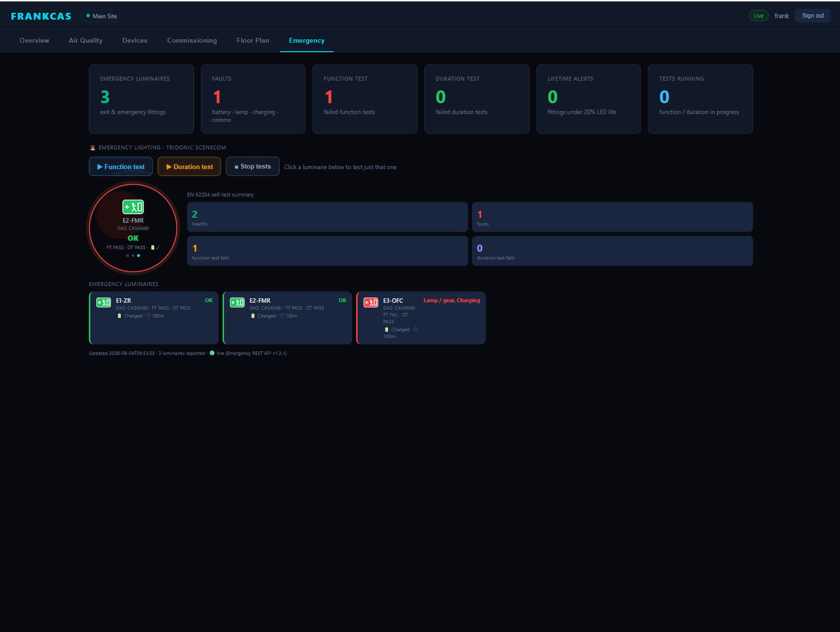Select second carousel dot in circular widget
Screen dimensions: 840x632
133,256
